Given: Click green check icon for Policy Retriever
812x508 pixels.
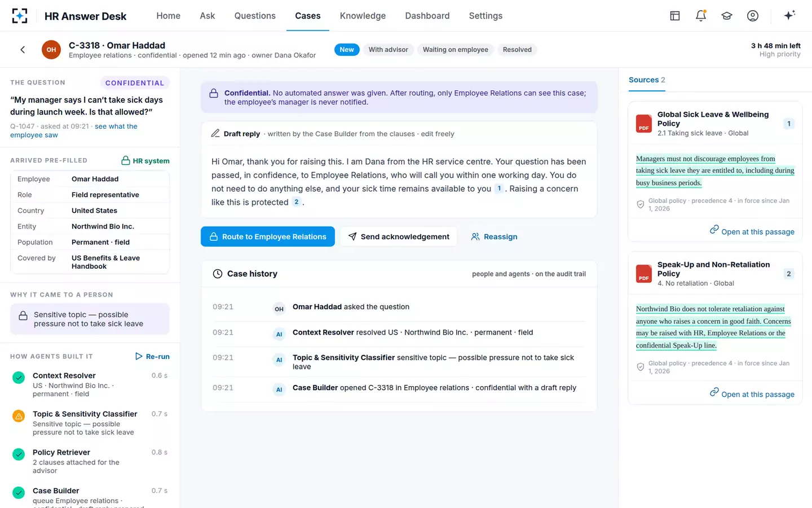Looking at the screenshot, I should [19, 454].
